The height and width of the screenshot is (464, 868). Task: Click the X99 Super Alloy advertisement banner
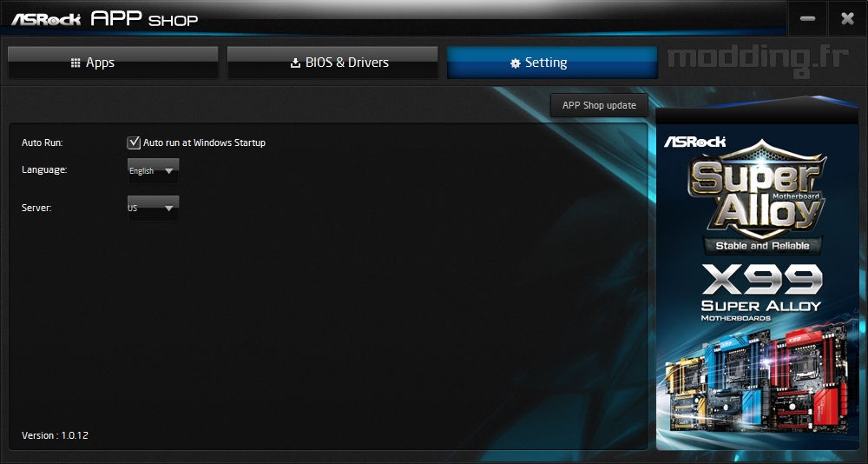(x=757, y=287)
